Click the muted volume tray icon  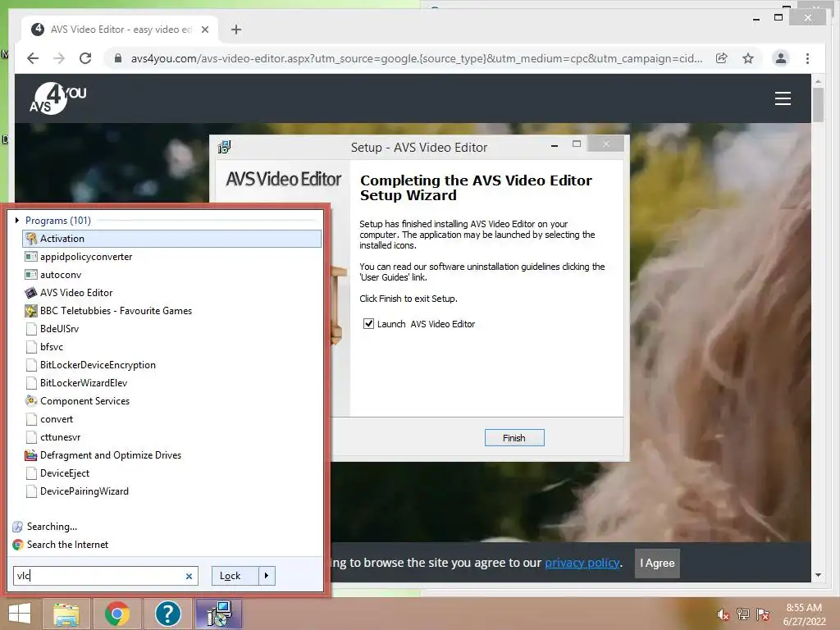coord(723,614)
